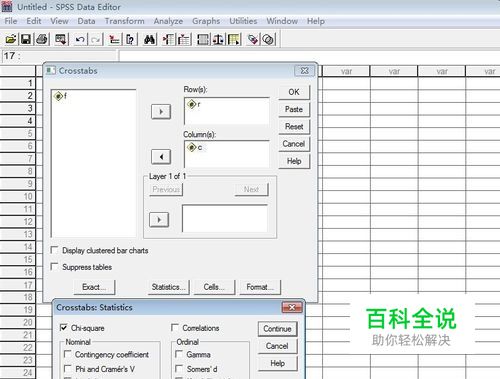Click OK in Crosstabs dialog
Screen dimensions: 500x379
point(294,92)
